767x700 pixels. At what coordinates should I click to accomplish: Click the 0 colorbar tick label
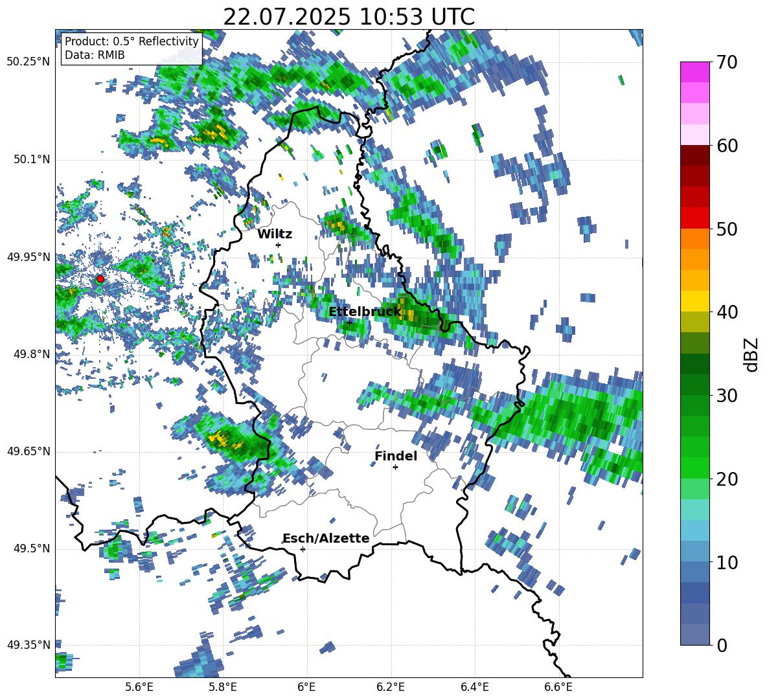722,645
